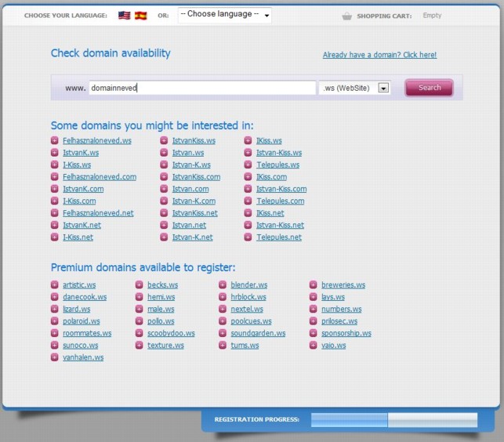
Task: Add Felhasznaloneved.ws with its plus icon
Action: (55, 140)
